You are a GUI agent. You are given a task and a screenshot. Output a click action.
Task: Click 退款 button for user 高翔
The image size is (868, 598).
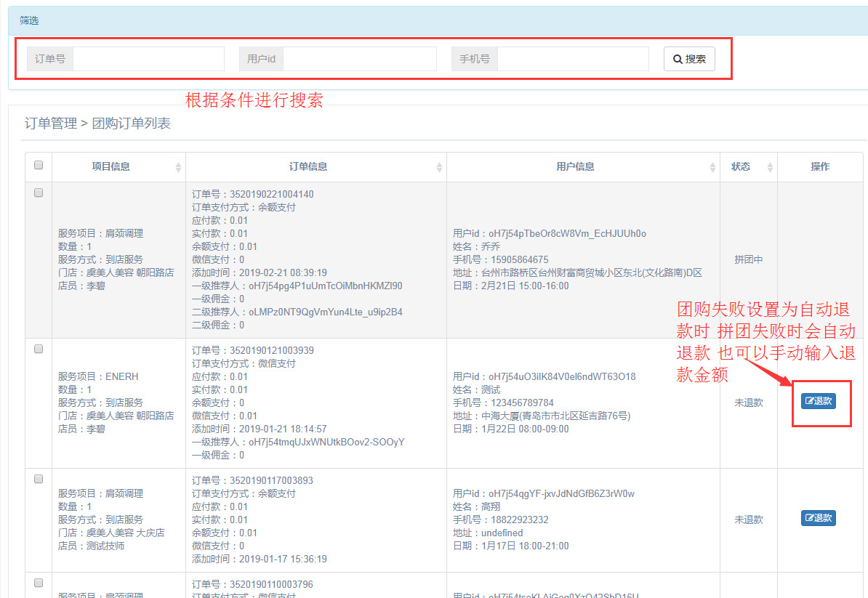tap(818, 518)
